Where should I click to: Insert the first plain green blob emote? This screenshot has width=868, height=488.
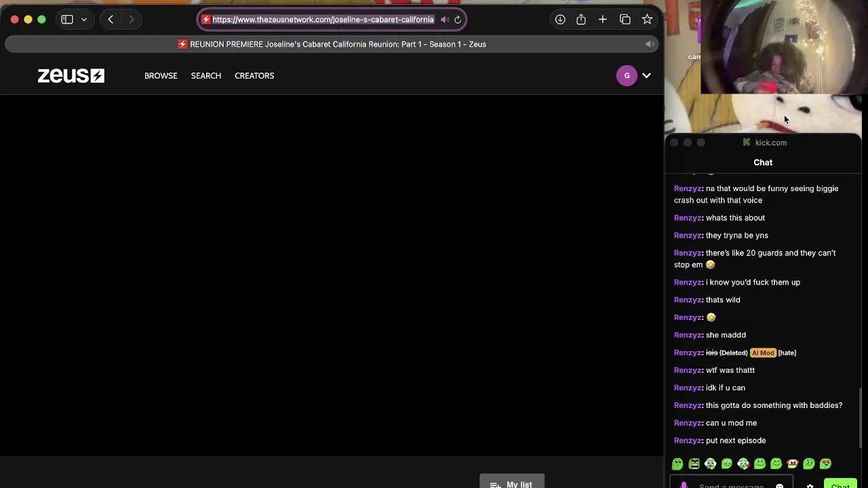point(677,464)
